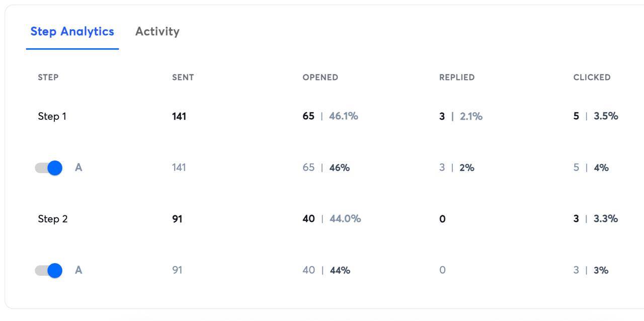Image resolution: width=644 pixels, height=321 pixels.
Task: Turn off variant A toggle under Step 2
Action: click(x=49, y=270)
